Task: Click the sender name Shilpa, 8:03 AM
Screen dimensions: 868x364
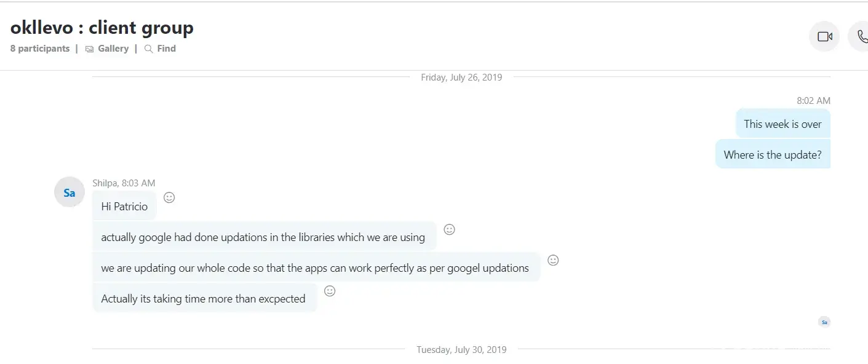Action: 124,183
